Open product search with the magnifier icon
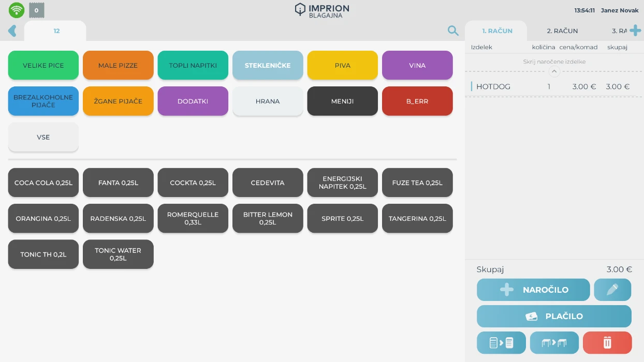The image size is (644, 362). tap(453, 31)
